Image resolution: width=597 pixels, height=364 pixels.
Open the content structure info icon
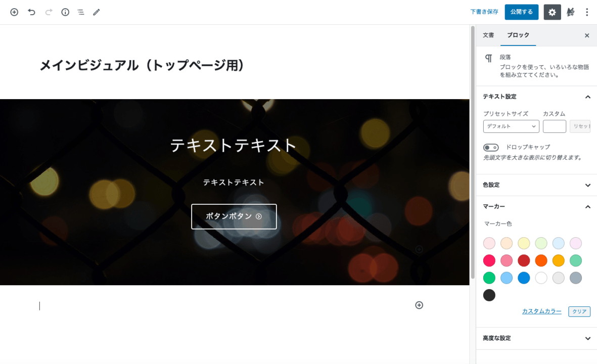click(x=66, y=12)
